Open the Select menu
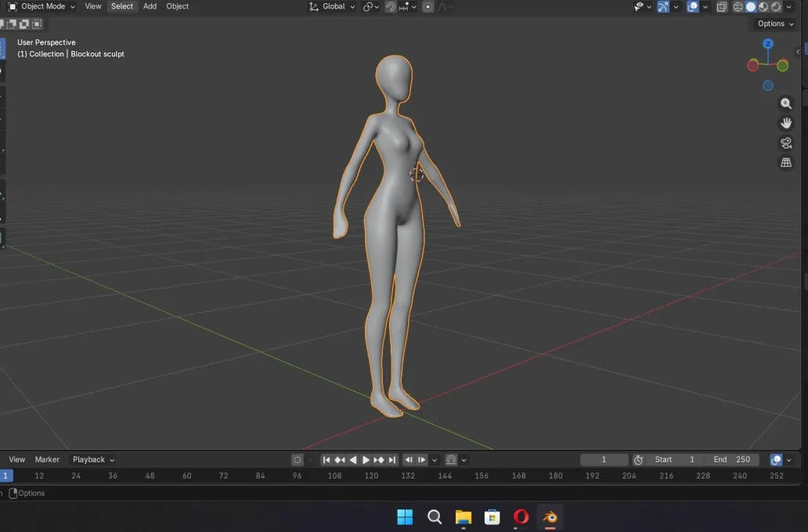 click(x=122, y=6)
